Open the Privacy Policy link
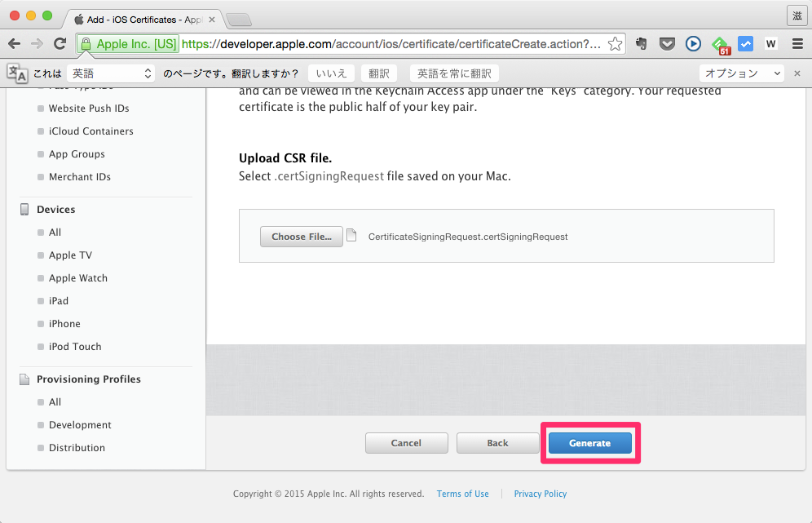Viewport: 812px width, 523px height. (x=541, y=494)
